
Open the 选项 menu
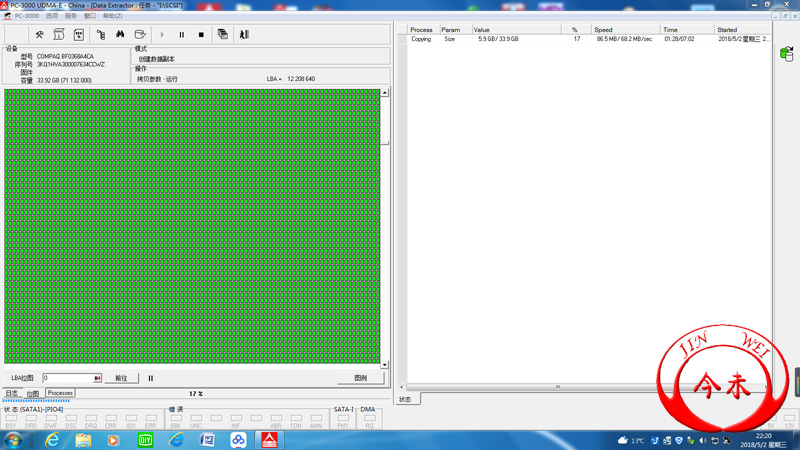[51, 16]
